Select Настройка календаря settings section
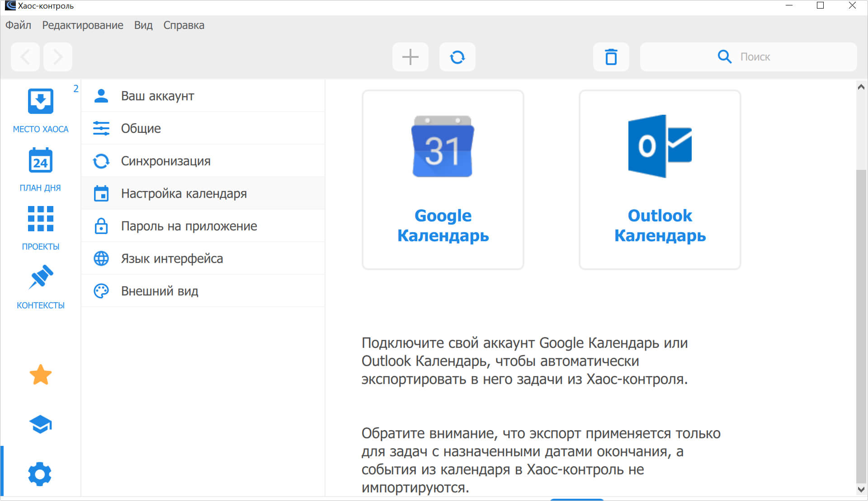This screenshot has width=868, height=501. click(x=203, y=193)
